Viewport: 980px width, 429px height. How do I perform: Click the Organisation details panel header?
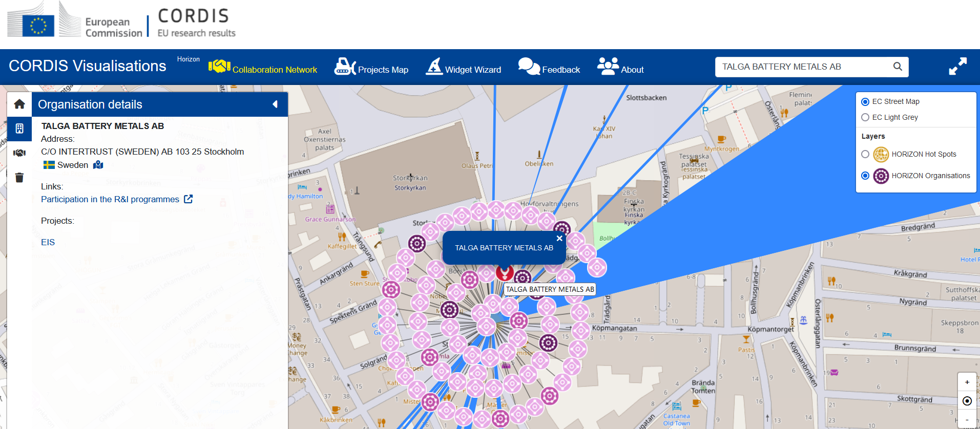(160, 104)
